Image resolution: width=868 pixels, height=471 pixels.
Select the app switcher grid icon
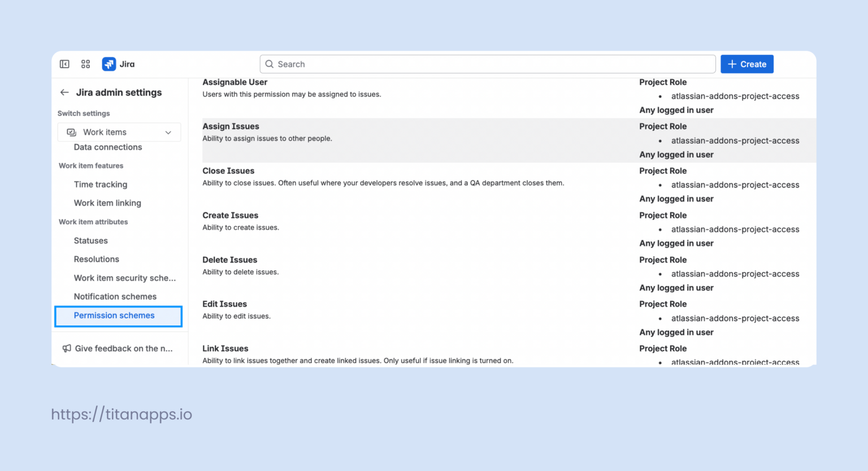click(x=85, y=64)
